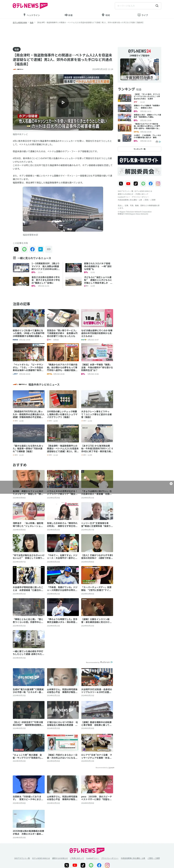Open sidebar TikTok social icon

click(x=136, y=184)
